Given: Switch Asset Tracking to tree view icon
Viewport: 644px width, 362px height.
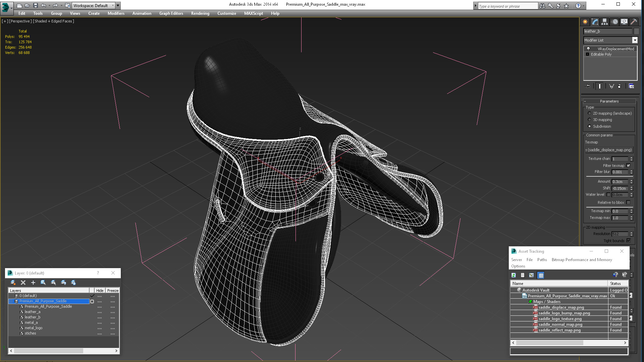Looking at the screenshot, I should point(532,275).
